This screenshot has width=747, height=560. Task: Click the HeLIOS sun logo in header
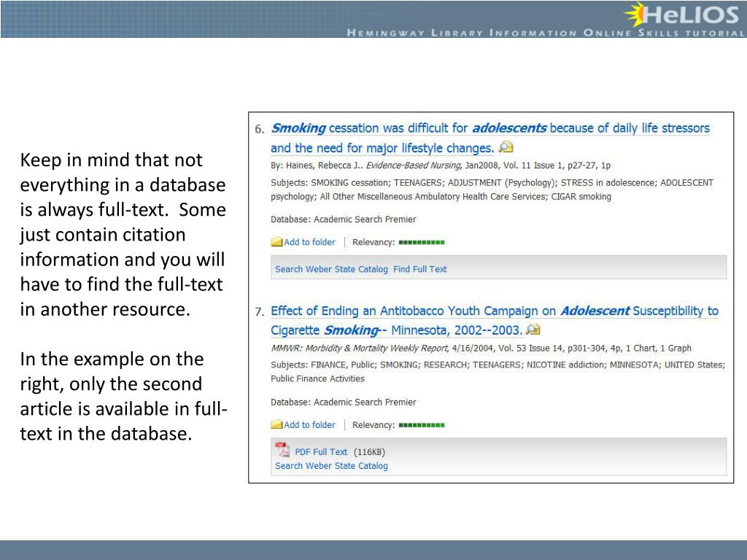point(635,14)
